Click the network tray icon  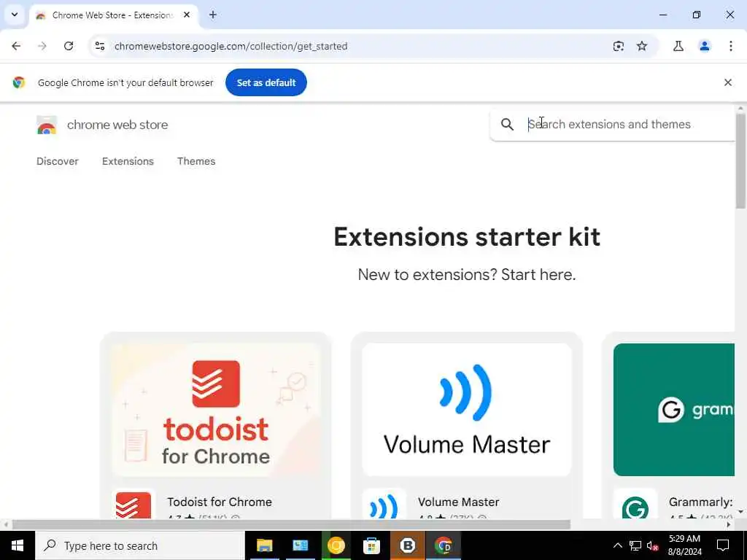click(x=635, y=545)
